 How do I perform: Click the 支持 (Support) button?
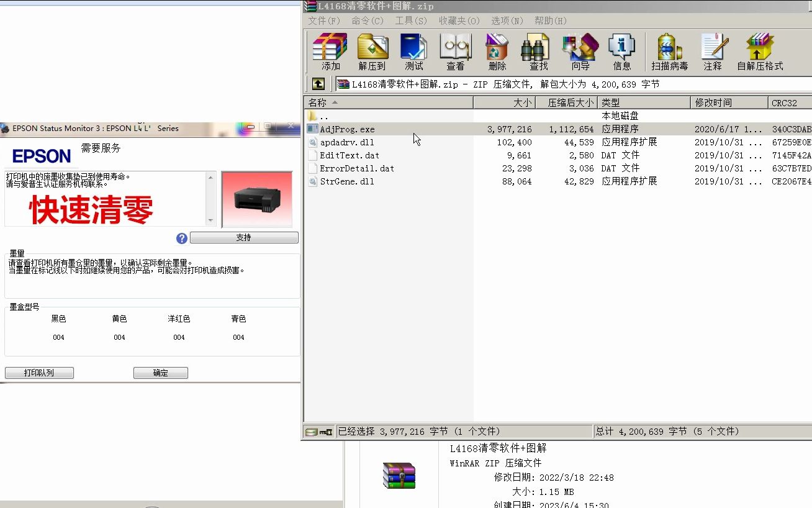click(x=244, y=238)
